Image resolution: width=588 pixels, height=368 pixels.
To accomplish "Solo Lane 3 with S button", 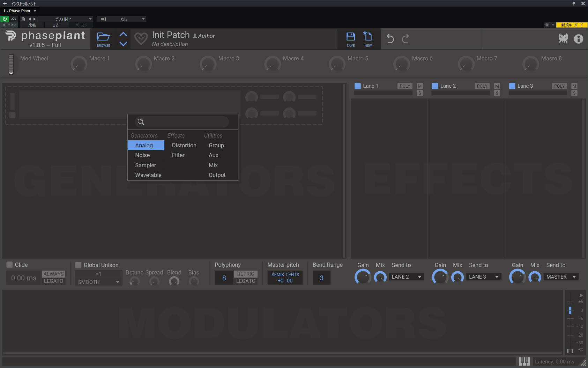I will pyautogui.click(x=574, y=93).
